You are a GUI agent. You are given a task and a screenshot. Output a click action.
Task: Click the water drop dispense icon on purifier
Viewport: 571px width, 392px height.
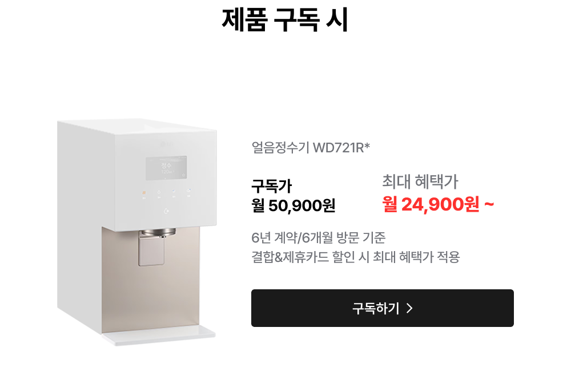166,211
